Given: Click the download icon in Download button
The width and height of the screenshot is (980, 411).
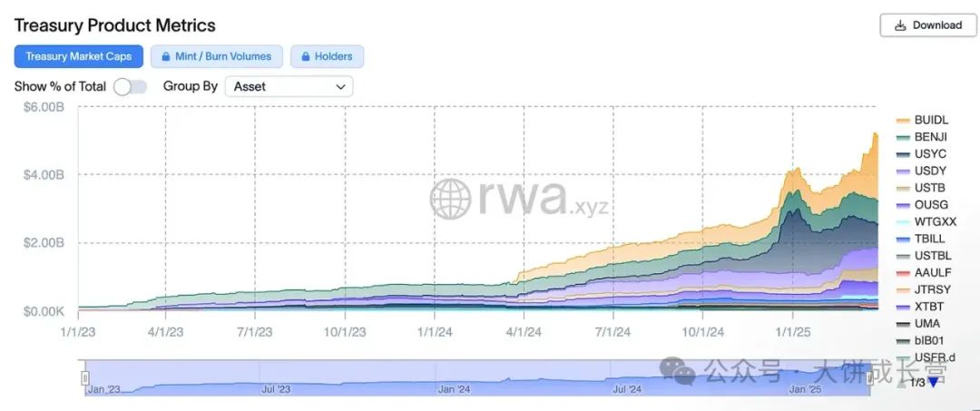Looking at the screenshot, I should point(900,25).
